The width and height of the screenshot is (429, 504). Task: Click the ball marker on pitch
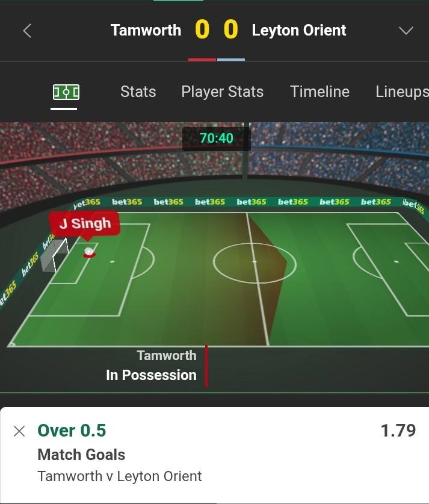[89, 252]
